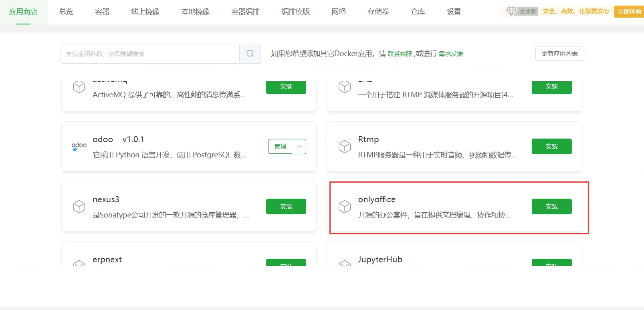Click the Rtmp description text
The width and height of the screenshot is (644, 310).
[437, 155]
